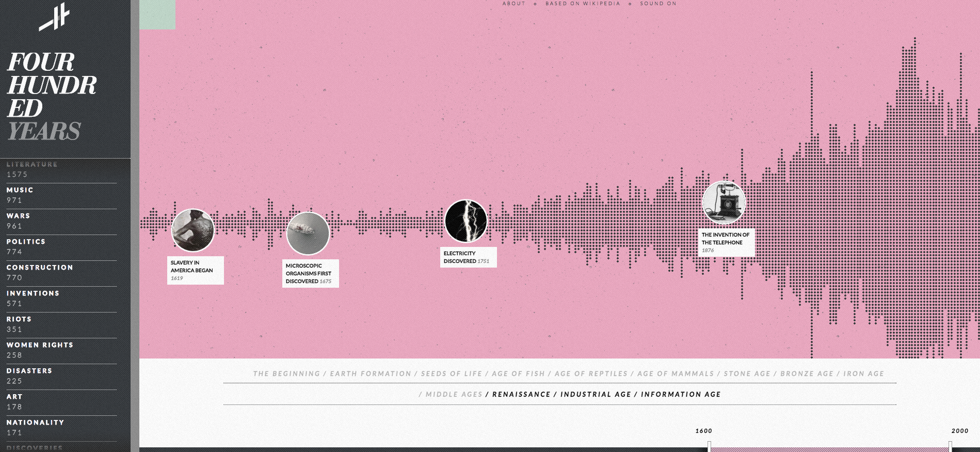Viewport: 980px width, 452px height.
Task: Jump to Earth Formation era
Action: (371, 373)
